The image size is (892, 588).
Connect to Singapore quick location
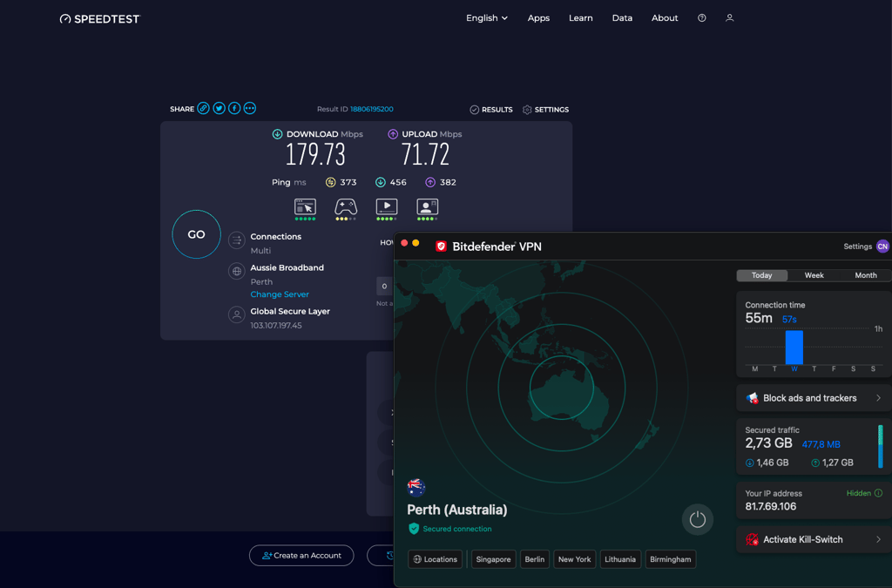click(494, 559)
